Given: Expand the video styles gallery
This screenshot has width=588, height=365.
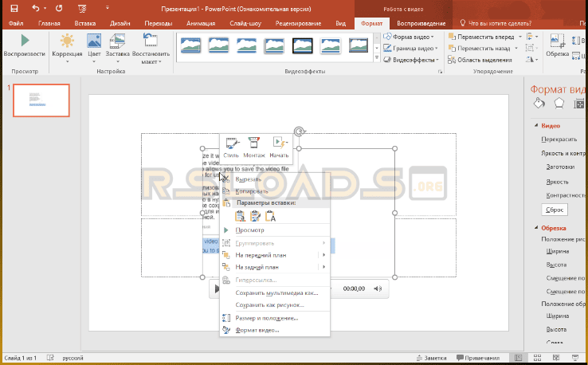Looking at the screenshot, I should (377, 58).
